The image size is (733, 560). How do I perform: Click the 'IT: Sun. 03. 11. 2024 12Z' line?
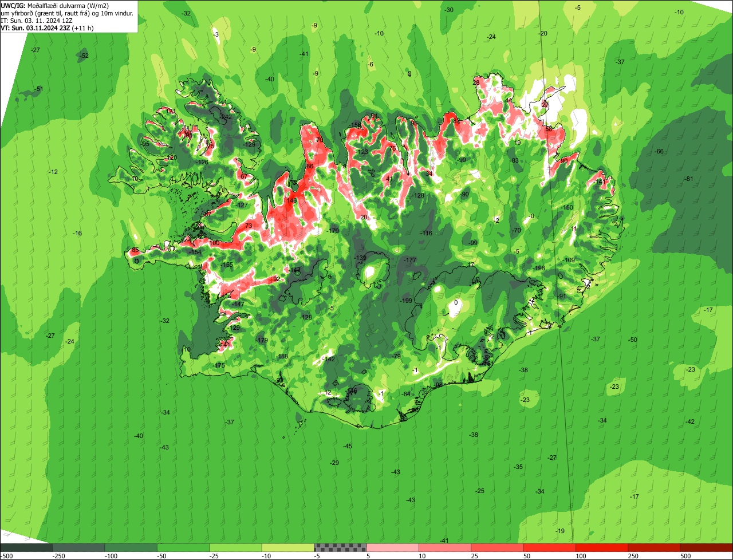tap(37, 20)
